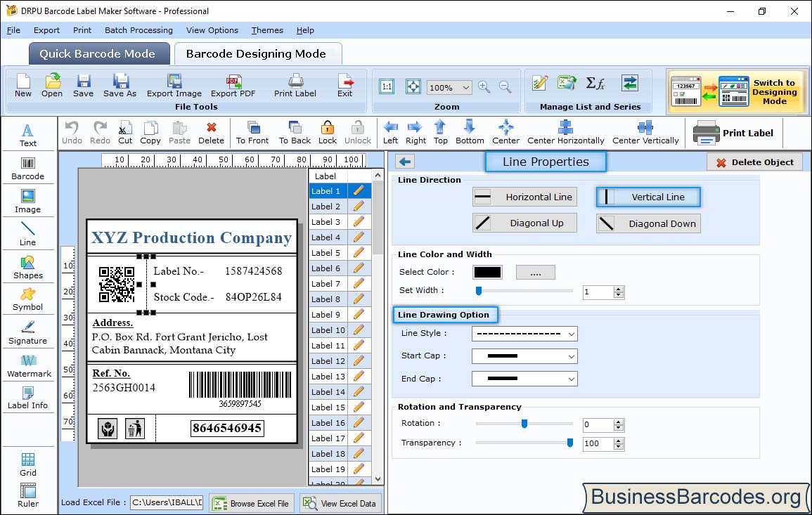Export label as PDF
812x515 pixels.
coord(233,86)
